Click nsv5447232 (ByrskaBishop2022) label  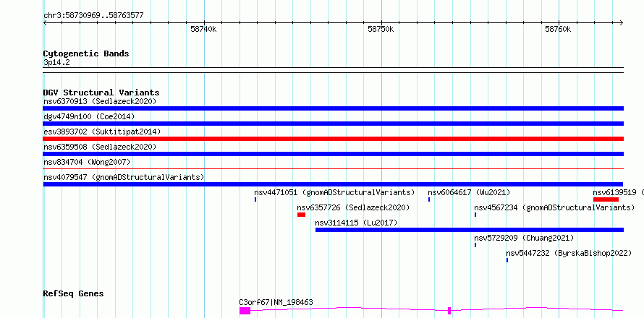569,253
